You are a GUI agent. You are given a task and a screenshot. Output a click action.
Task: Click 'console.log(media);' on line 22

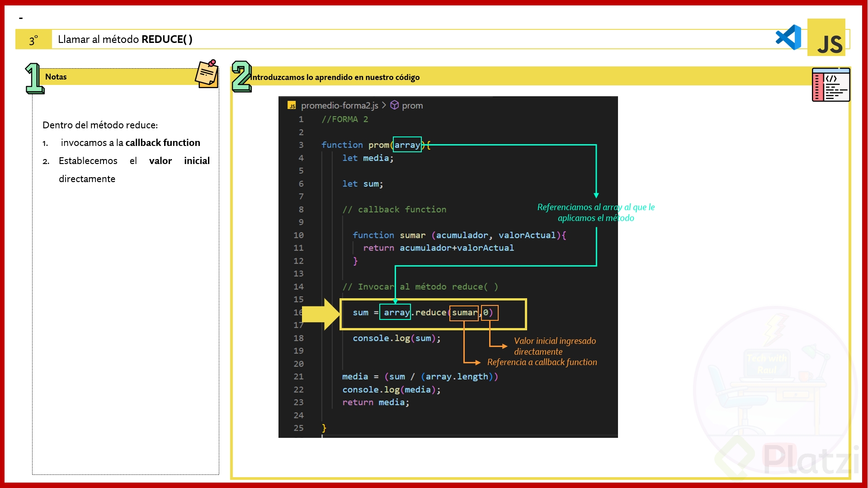(x=391, y=389)
